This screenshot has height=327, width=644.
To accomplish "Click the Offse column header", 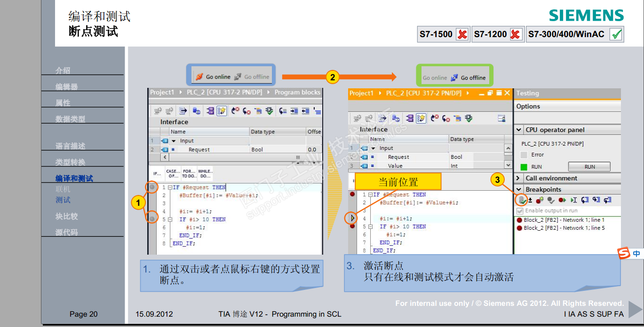I will 314,132.
